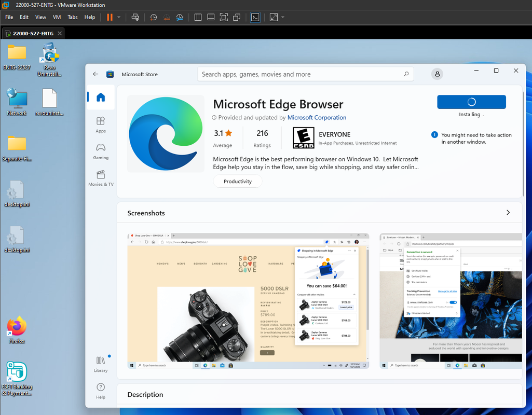The image size is (532, 415).
Task: Select the revouninst file on desktop
Action: 49,102
